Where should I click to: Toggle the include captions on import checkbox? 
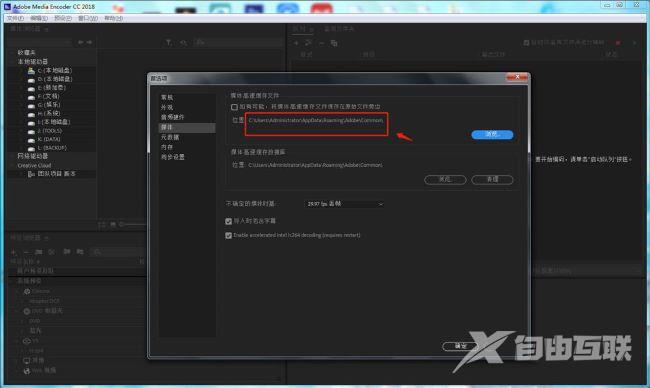228,221
